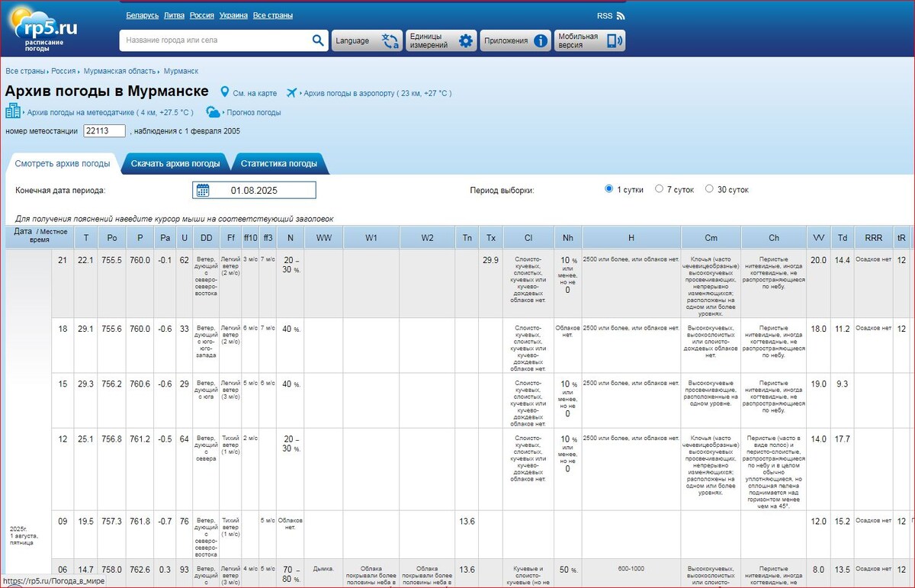The image size is (915, 588).
Task: Open the Россия top link
Action: click(201, 15)
